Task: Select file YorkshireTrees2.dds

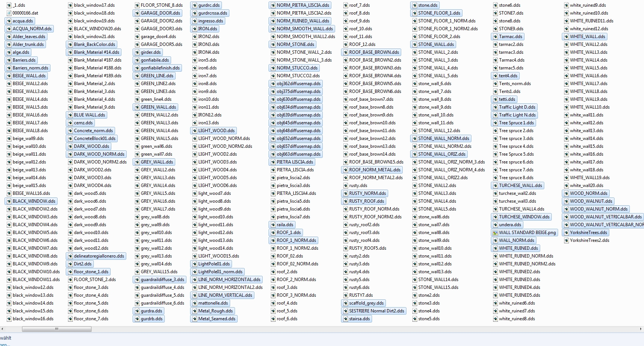Action: [x=586, y=240]
